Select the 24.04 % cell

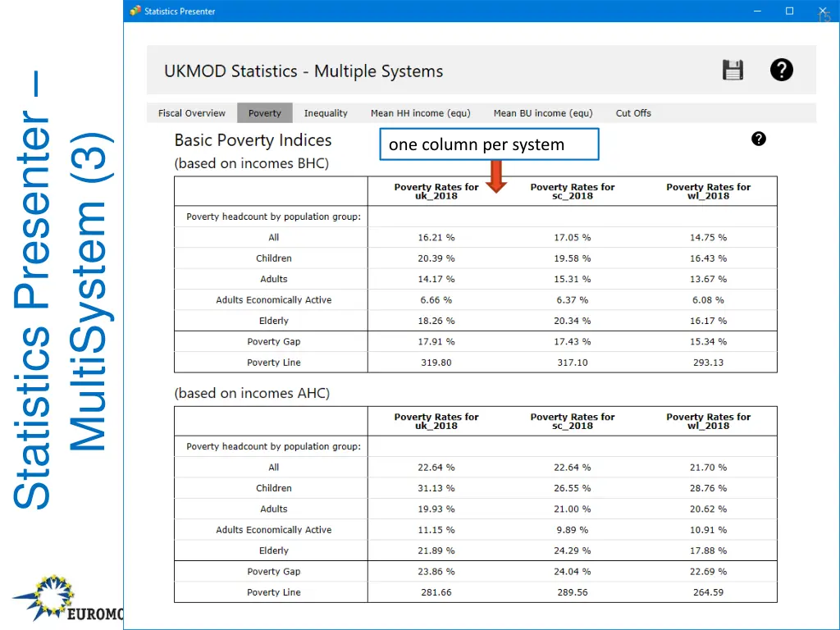tap(572, 572)
